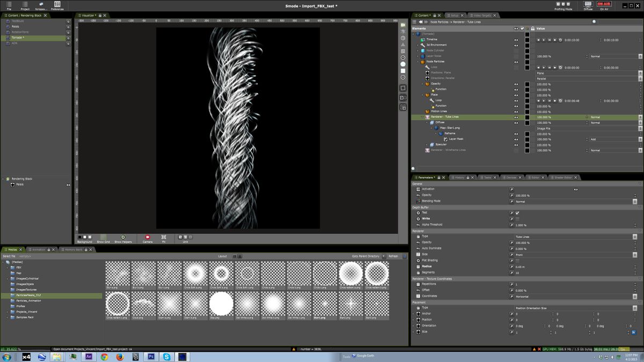Open Photoshop from the taskbar

click(151, 356)
